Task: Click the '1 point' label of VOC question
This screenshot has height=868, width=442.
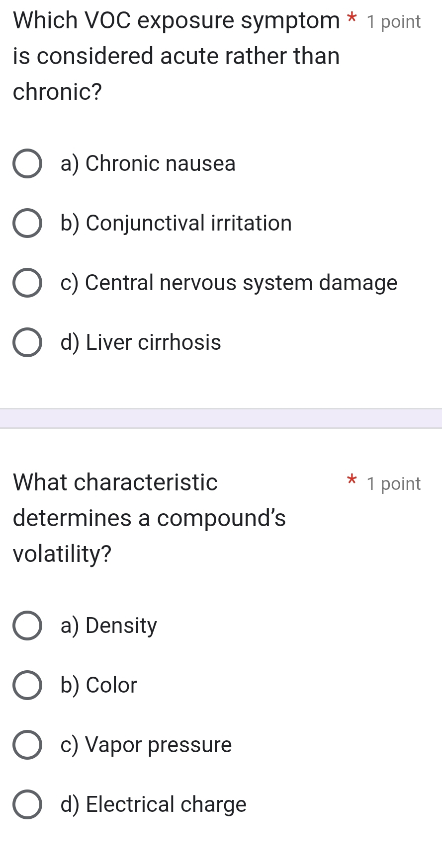Action: (x=393, y=22)
